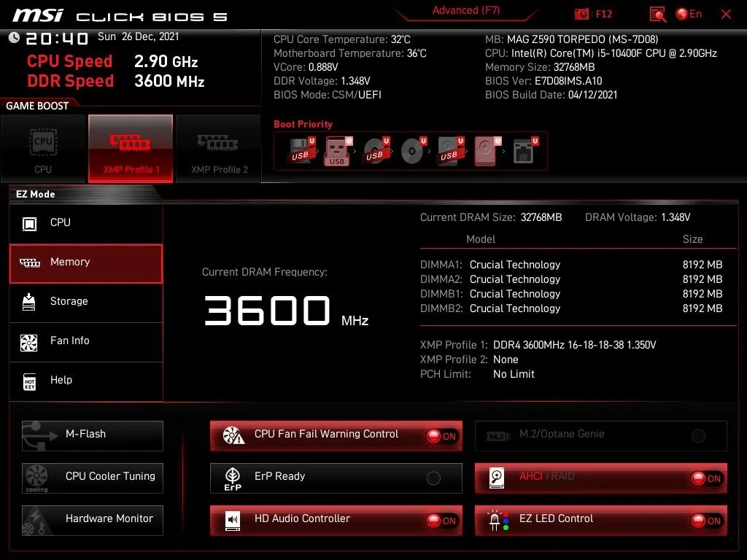This screenshot has height=560, width=747.
Task: Click the HD audio speaker icon
Action: click(233, 521)
